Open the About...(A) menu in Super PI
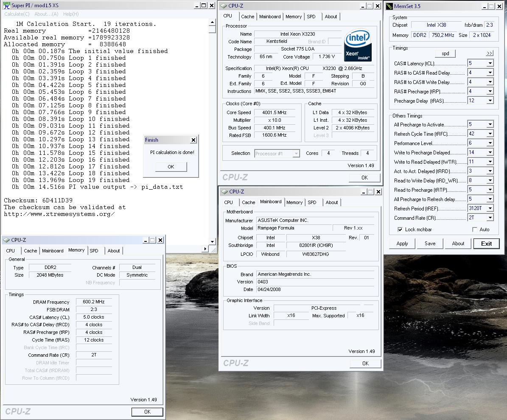The height and width of the screenshot is (420, 507). click(46, 14)
